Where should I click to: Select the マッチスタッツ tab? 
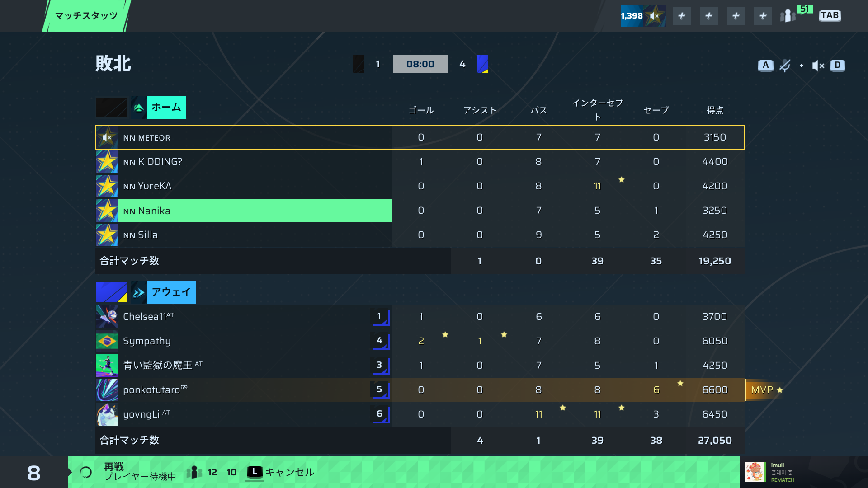tap(86, 16)
